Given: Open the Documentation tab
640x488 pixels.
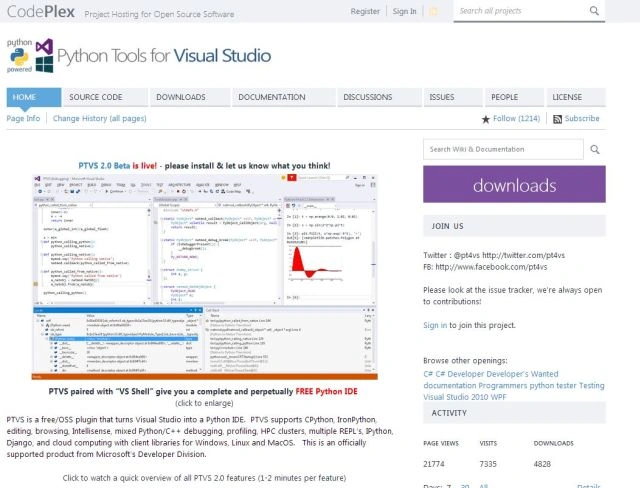Looking at the screenshot, I should [284, 97].
